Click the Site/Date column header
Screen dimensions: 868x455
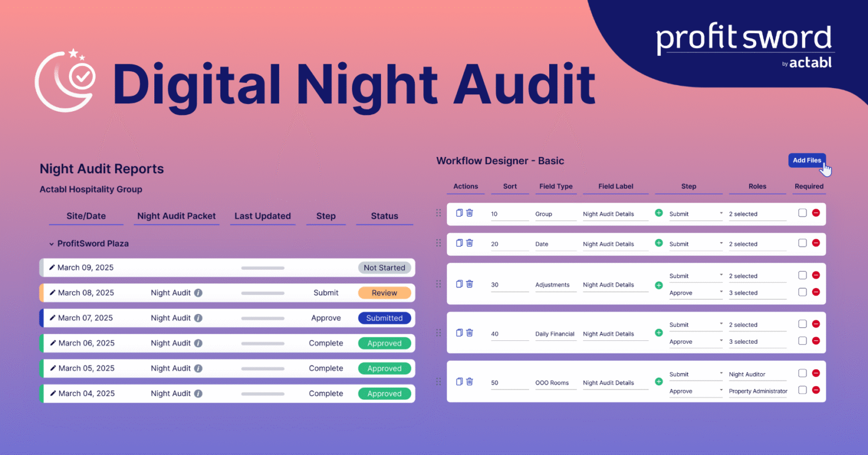pyautogui.click(x=85, y=216)
